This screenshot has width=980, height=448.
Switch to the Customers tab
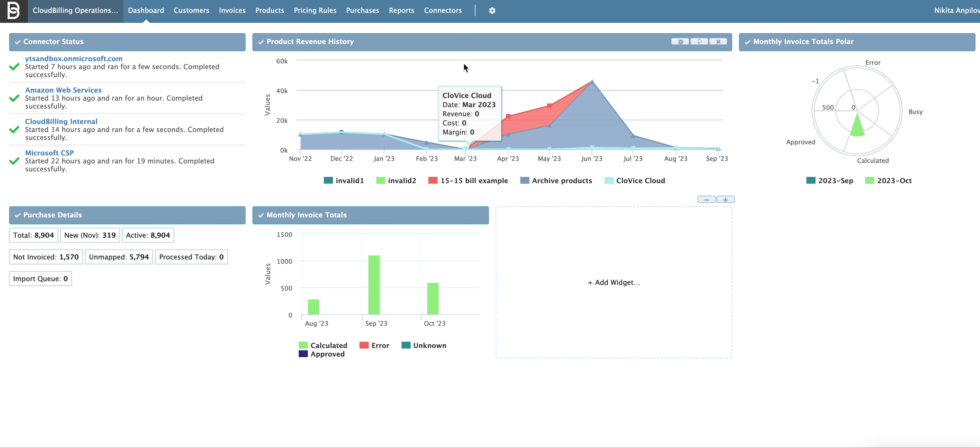coord(191,10)
